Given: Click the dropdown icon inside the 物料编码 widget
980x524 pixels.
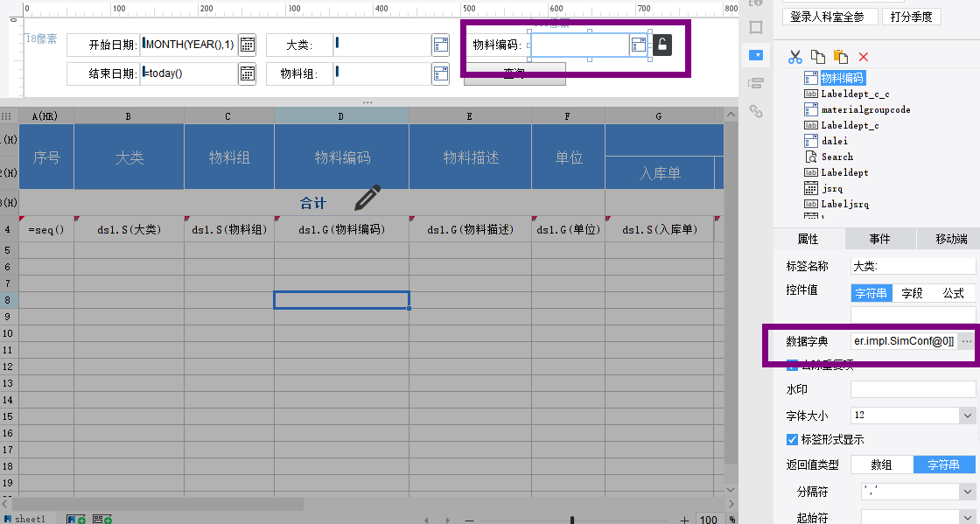Looking at the screenshot, I should (638, 45).
